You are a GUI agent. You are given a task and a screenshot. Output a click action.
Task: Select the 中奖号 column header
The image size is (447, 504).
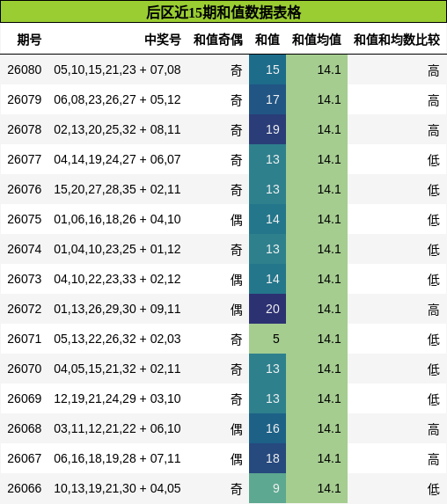[x=163, y=40]
